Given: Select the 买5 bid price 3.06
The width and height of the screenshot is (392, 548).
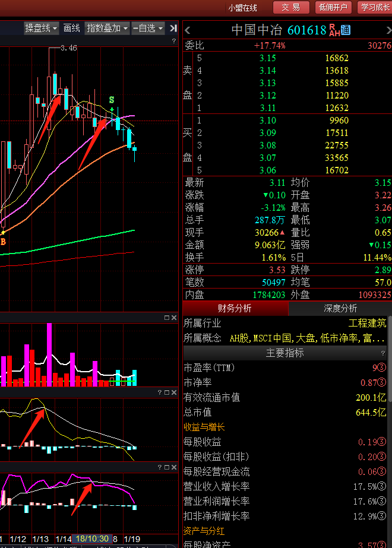Looking at the screenshot, I should (x=267, y=170).
